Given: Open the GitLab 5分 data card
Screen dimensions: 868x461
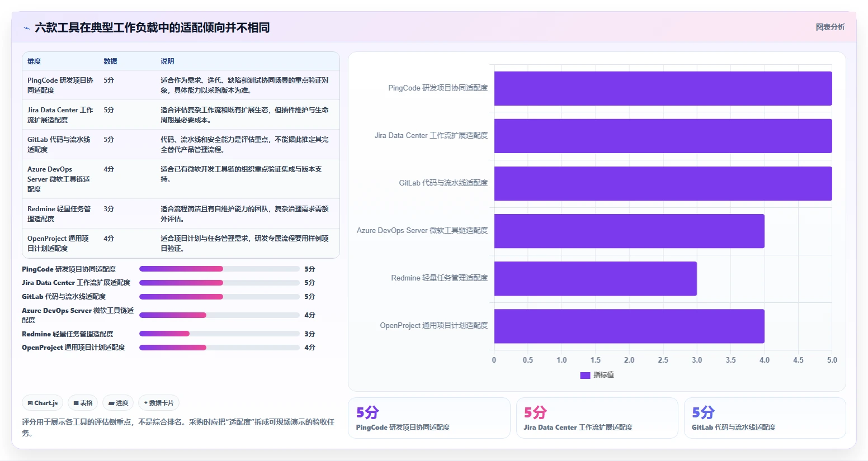Looking at the screenshot, I should [765, 418].
